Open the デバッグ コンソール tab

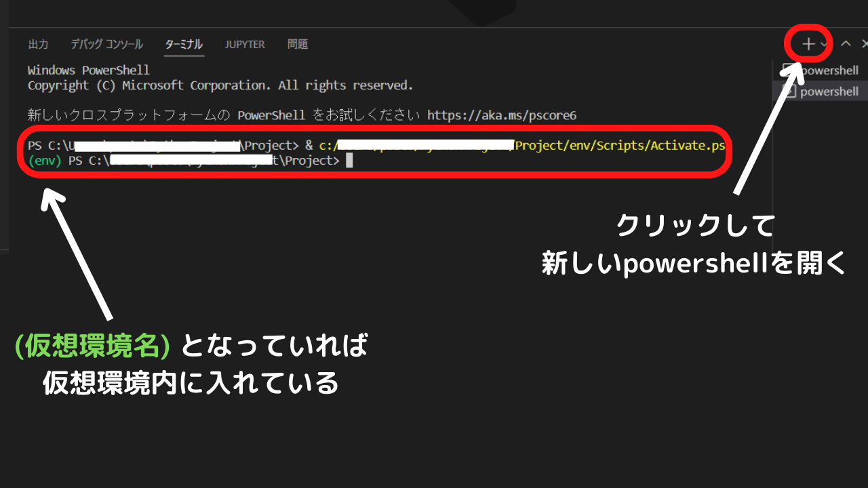[106, 44]
